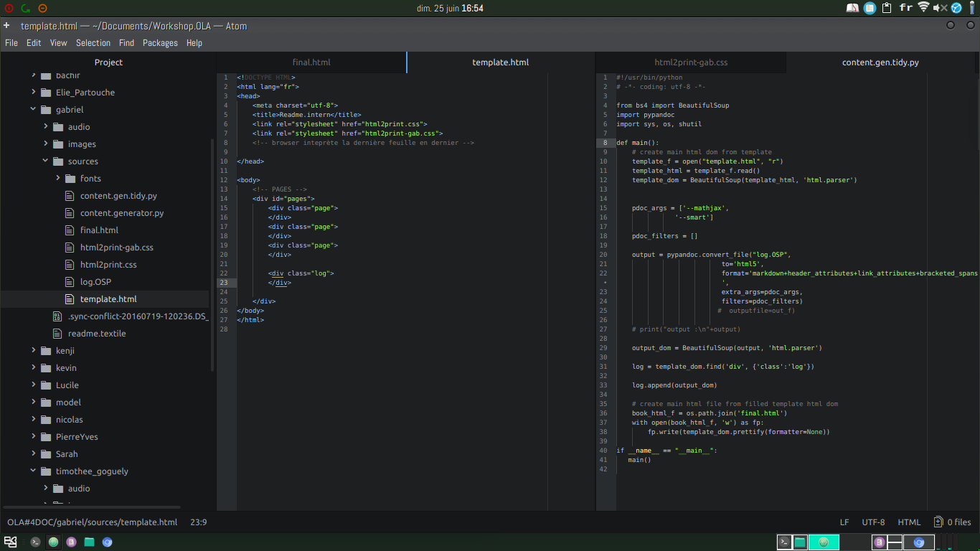Expand the fonts folder
The height and width of the screenshot is (551, 980).
(x=57, y=179)
